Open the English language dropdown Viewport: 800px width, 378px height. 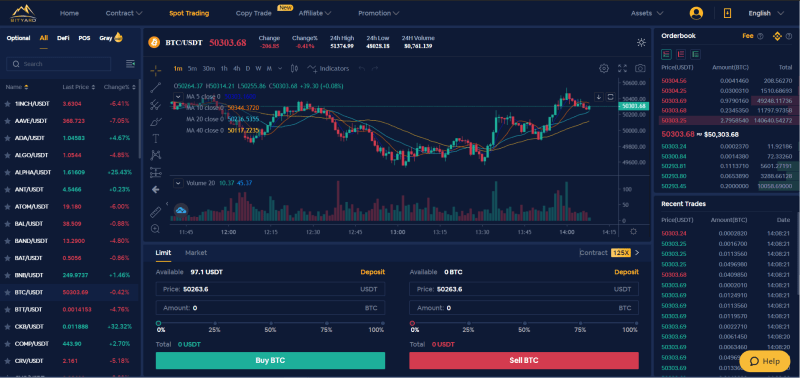pyautogui.click(x=766, y=13)
